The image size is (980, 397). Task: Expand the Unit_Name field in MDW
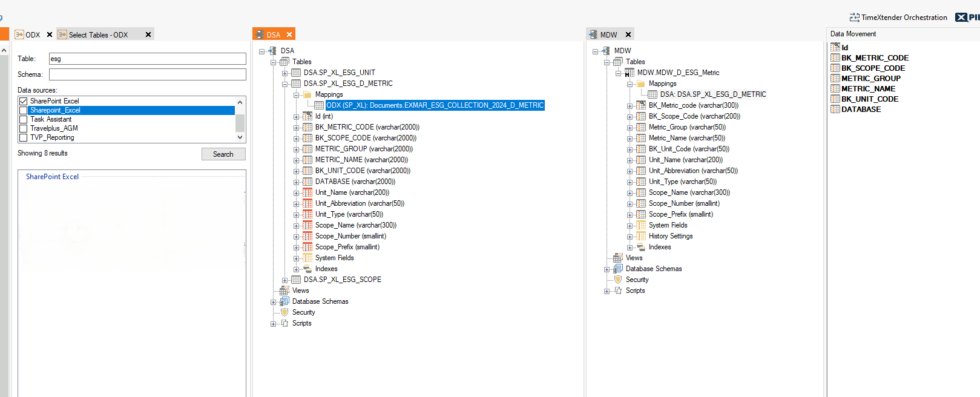(630, 160)
